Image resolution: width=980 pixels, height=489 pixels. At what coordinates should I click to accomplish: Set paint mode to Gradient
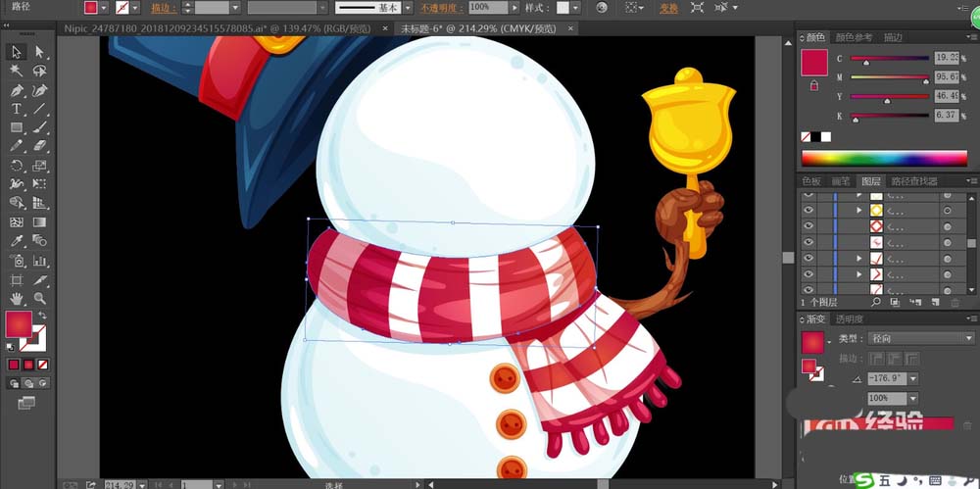28,364
